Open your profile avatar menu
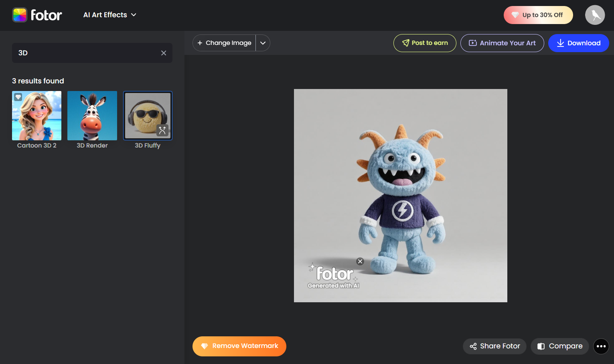 pos(595,15)
